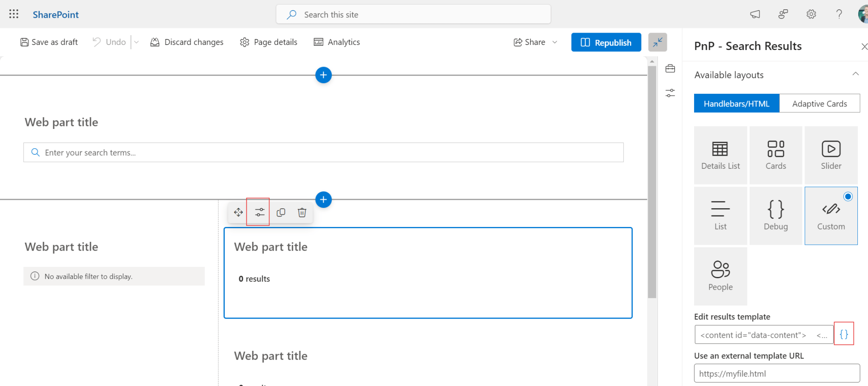Click the Republish button
Screen dimensions: 868x386
pos(606,42)
